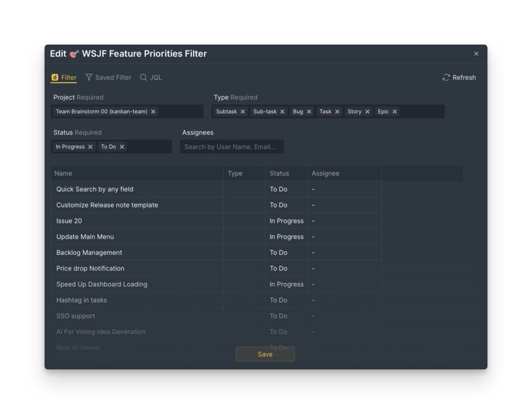Remove "Bug" from the selected types
532x414 pixels.
[x=309, y=111]
